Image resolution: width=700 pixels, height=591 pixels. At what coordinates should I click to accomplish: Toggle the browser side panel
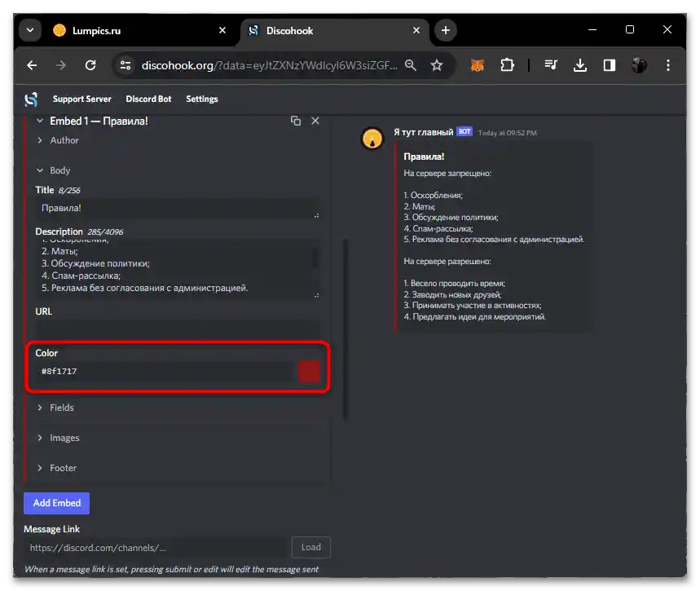610,66
